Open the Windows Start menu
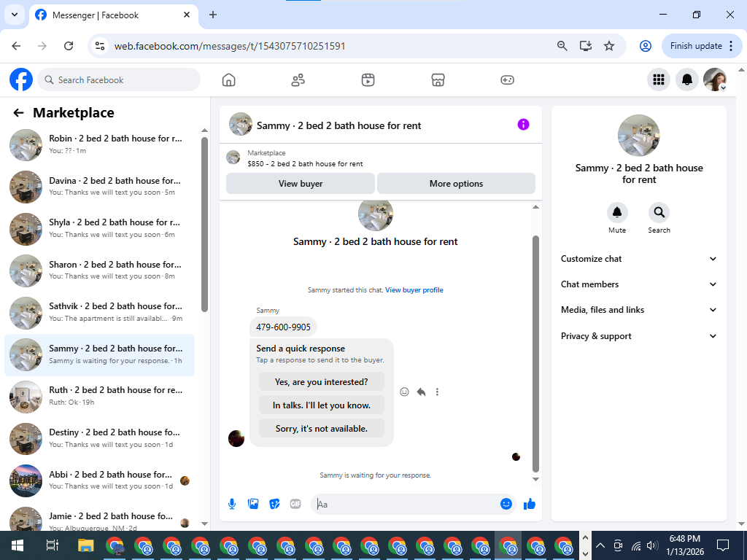 [18, 545]
